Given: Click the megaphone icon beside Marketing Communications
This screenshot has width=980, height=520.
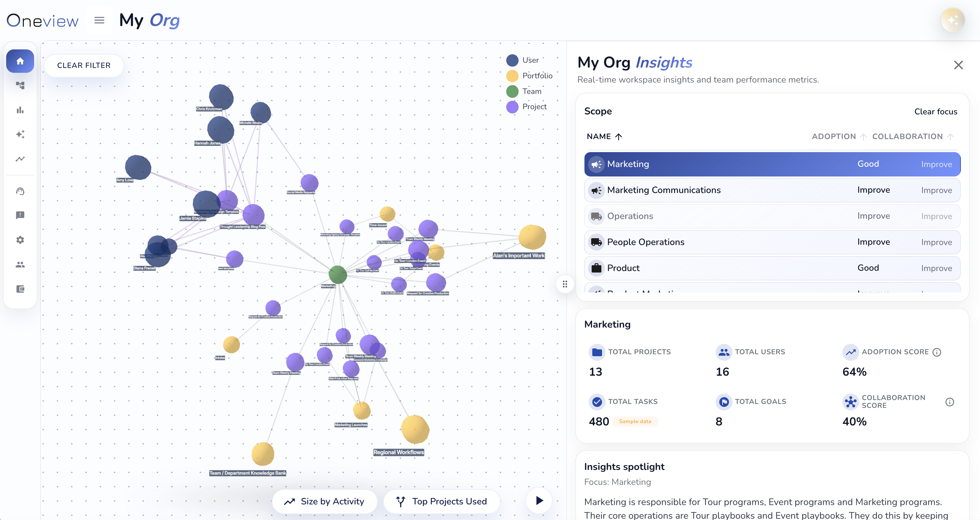Looking at the screenshot, I should [597, 190].
